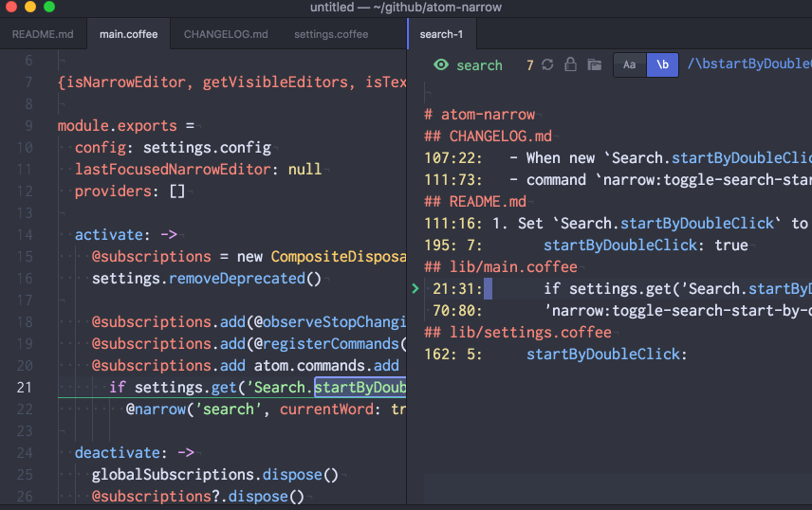812x510 pixels.
Task: Select the '## lib/main.coffee' file header
Action: (x=501, y=266)
